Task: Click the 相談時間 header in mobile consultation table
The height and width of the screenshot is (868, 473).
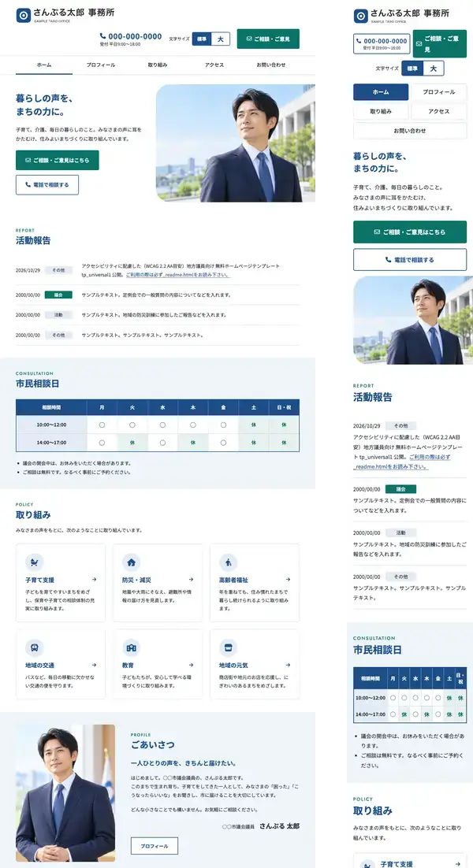Action: 371,678
